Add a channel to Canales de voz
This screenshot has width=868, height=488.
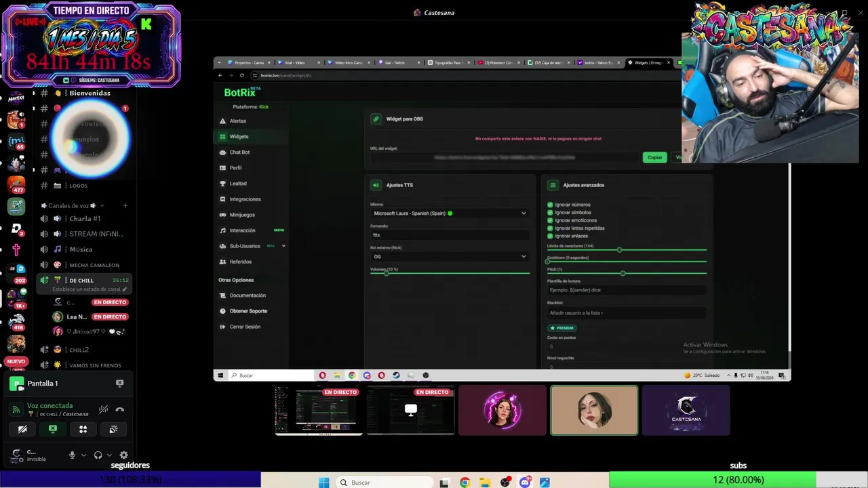point(125,205)
